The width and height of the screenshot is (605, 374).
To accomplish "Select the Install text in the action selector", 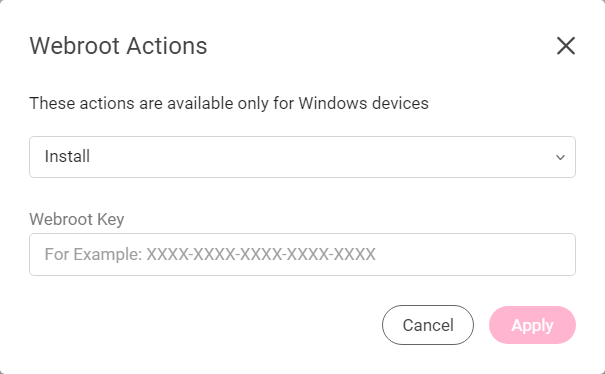I will [67, 156].
